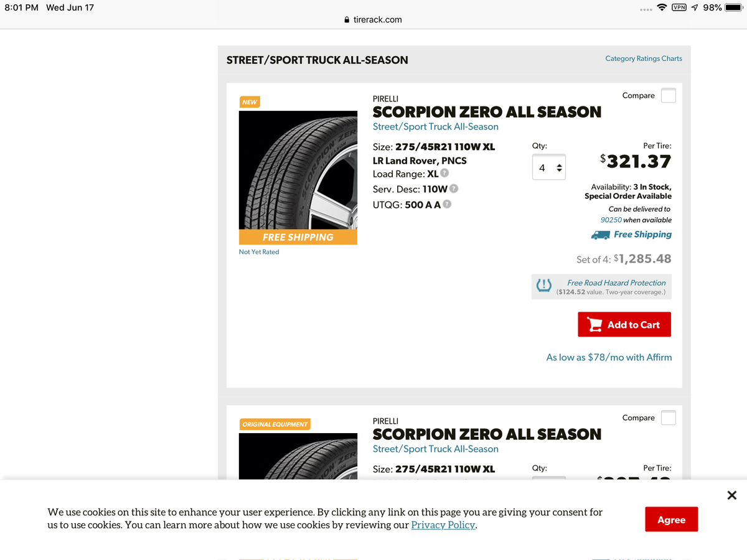Check Compare box for the NEW Scorpion tire
This screenshot has height=560, width=747.
point(668,96)
